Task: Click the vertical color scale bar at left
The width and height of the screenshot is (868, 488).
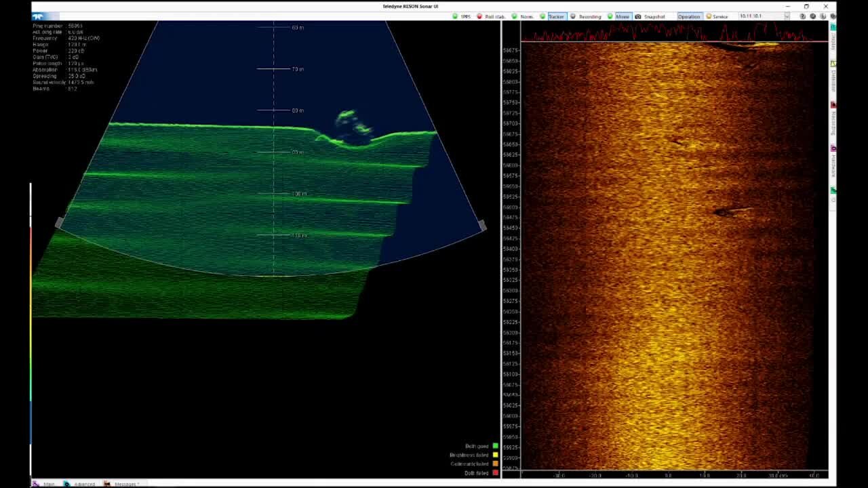Action: coord(30,325)
